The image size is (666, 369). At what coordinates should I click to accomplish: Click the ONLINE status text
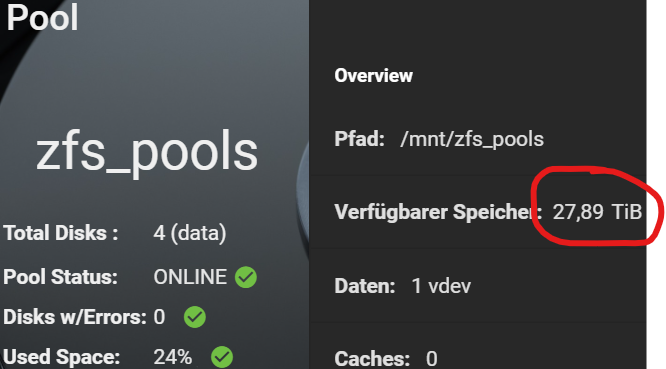coord(190,277)
